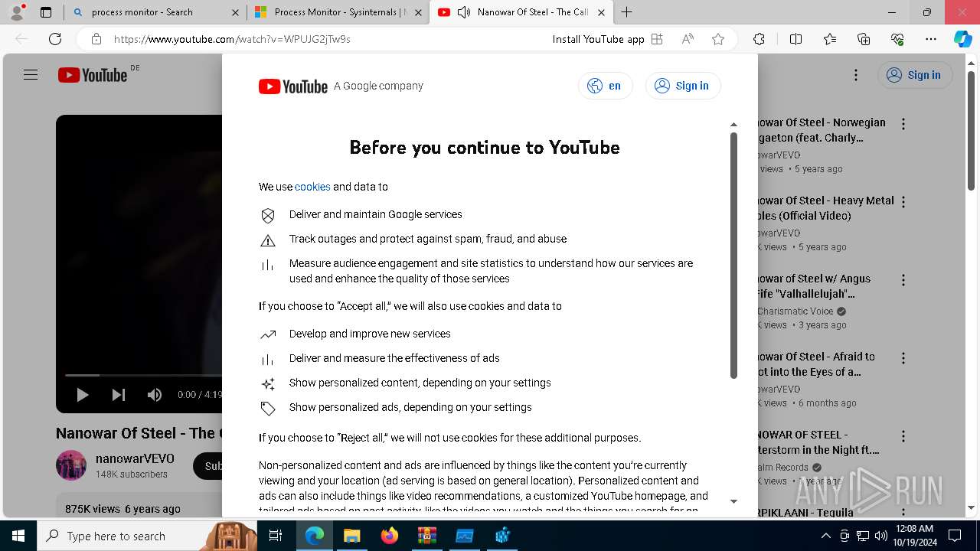
Task: Click Sign in on the YouTube header
Action: [x=914, y=75]
